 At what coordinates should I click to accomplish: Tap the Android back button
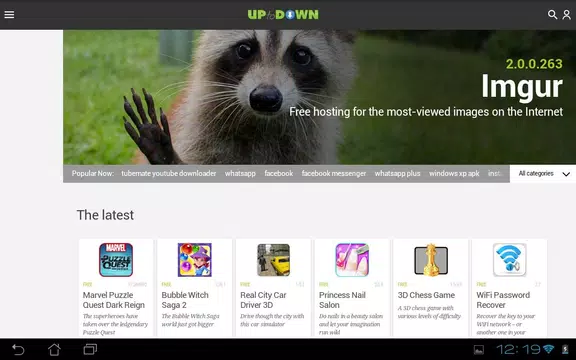pyautogui.click(x=18, y=349)
